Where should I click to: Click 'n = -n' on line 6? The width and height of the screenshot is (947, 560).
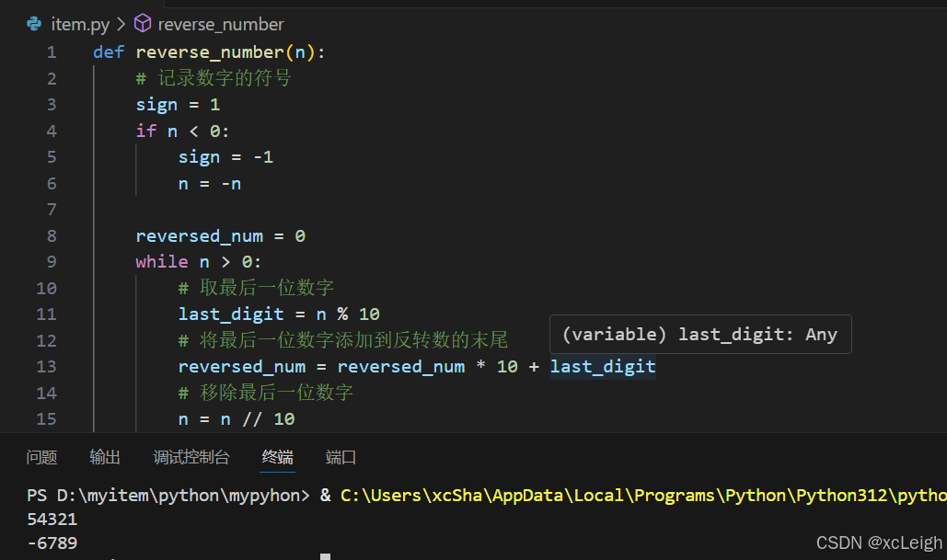pyautogui.click(x=210, y=184)
